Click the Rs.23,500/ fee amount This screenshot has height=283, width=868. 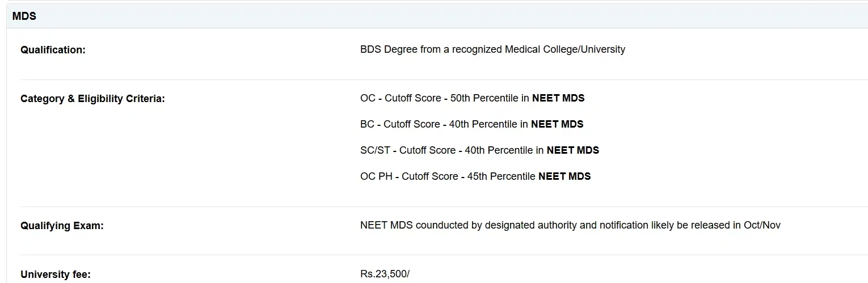tap(384, 274)
